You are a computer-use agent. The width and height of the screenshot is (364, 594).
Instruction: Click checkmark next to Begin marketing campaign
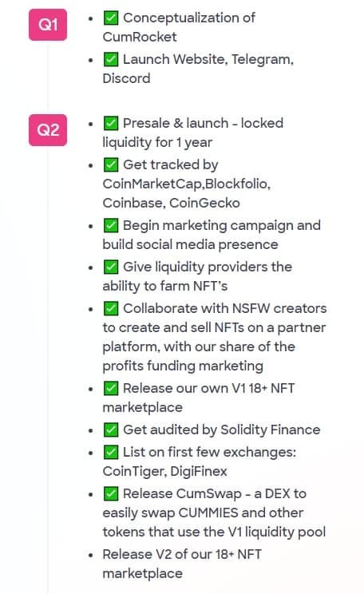(x=111, y=225)
